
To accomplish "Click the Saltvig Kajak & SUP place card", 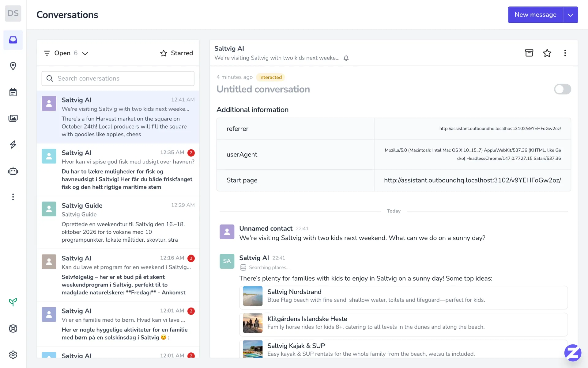I will click(x=403, y=349).
